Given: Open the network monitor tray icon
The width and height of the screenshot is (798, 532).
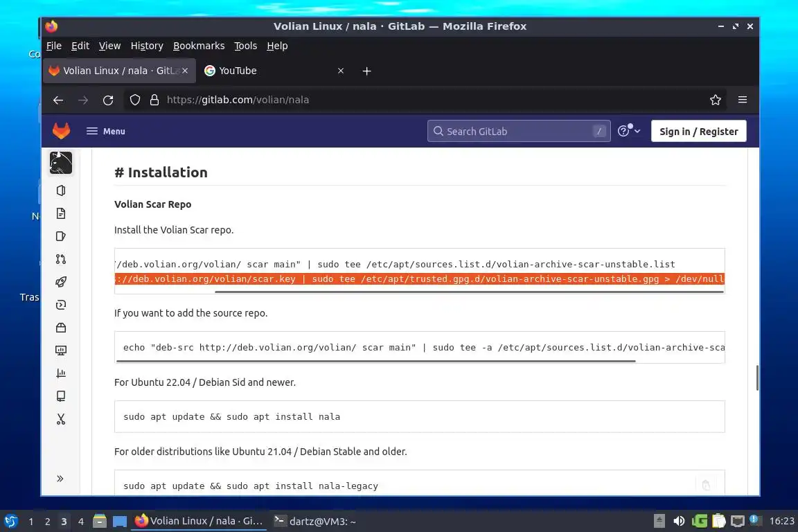Looking at the screenshot, I should (x=738, y=522).
